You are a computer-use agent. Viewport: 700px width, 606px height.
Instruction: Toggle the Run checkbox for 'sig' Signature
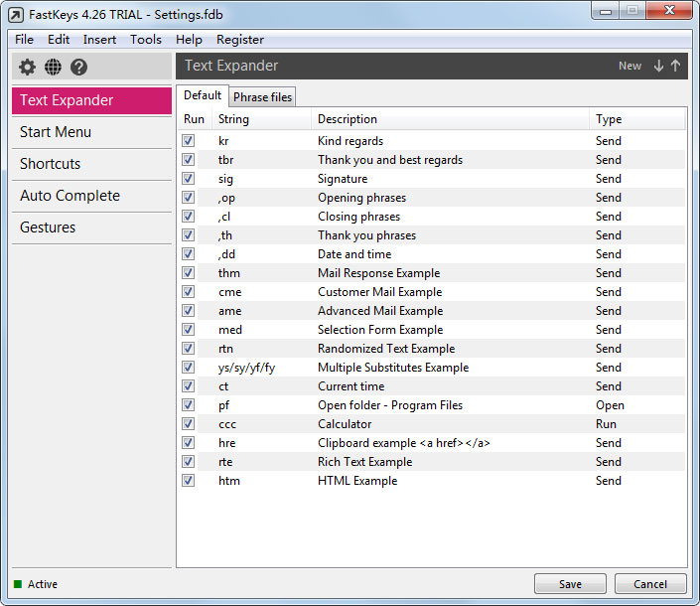pyautogui.click(x=189, y=179)
